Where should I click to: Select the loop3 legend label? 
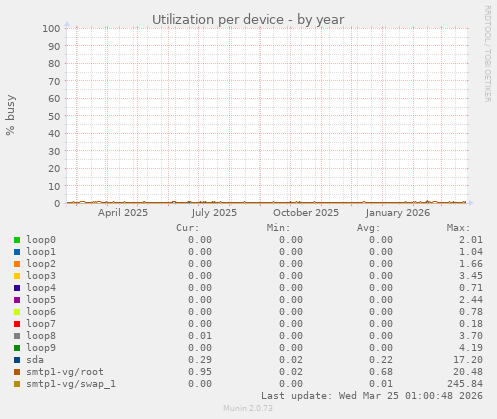pyautogui.click(x=41, y=276)
